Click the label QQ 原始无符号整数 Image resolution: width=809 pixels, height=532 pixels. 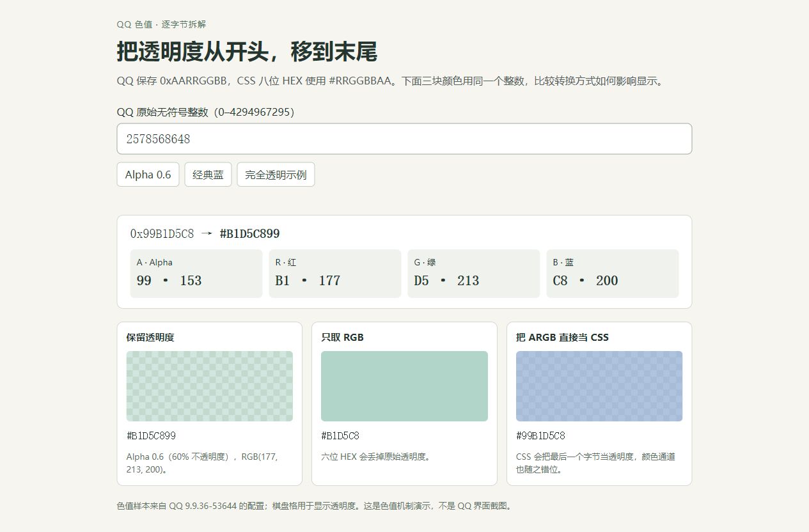205,112
